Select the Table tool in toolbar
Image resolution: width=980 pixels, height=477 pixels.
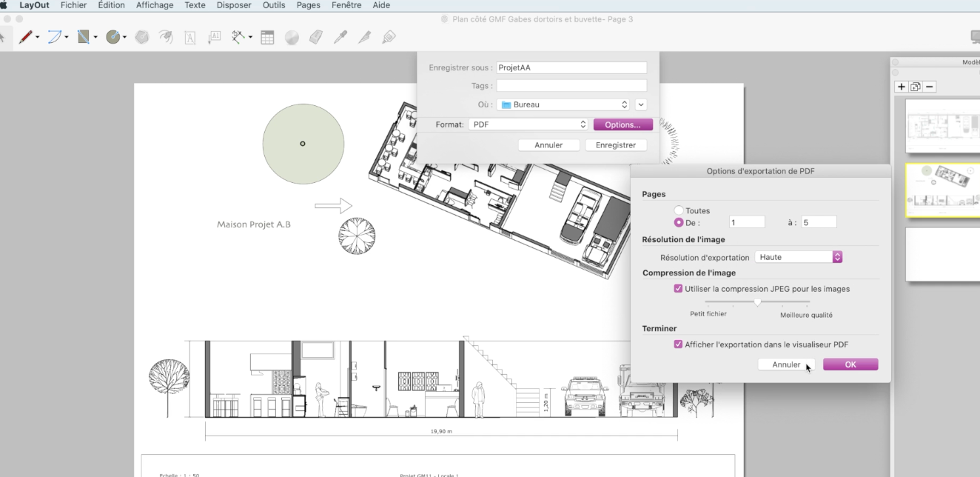267,36
